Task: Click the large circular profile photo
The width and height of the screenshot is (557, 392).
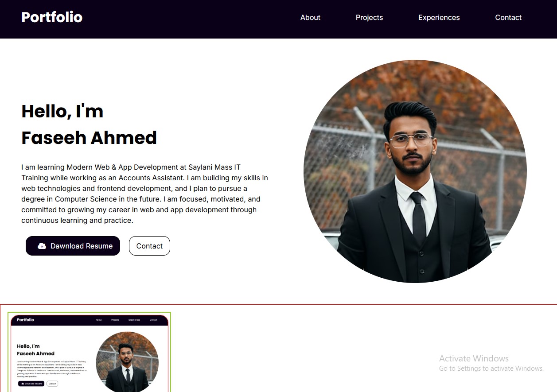Action: pos(415,171)
